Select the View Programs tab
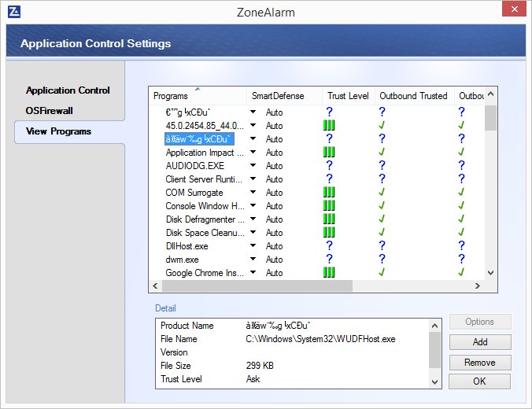Image resolution: width=532 pixels, height=409 pixels. (59, 131)
